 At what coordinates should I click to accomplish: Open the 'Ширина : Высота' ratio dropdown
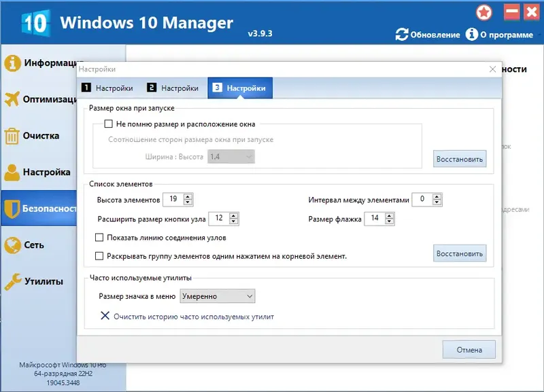click(230, 157)
